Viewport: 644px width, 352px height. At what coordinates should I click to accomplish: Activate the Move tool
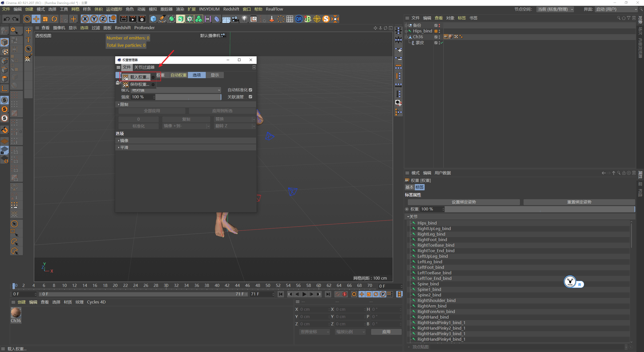(x=36, y=19)
